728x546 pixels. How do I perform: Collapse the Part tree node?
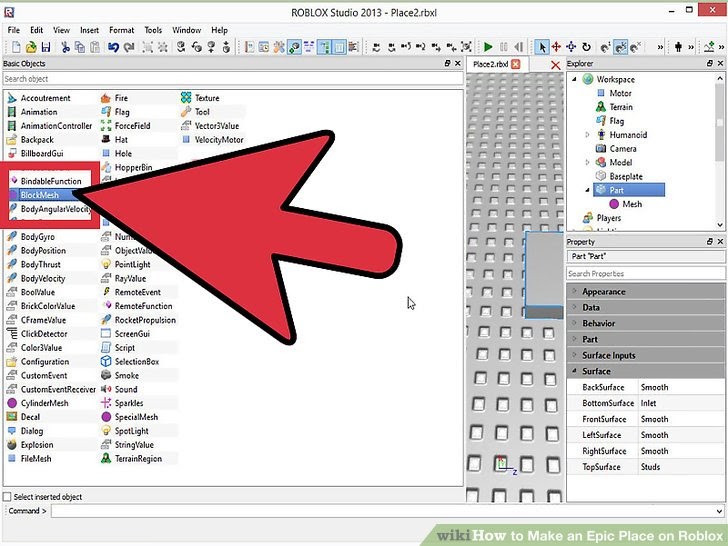(x=587, y=190)
